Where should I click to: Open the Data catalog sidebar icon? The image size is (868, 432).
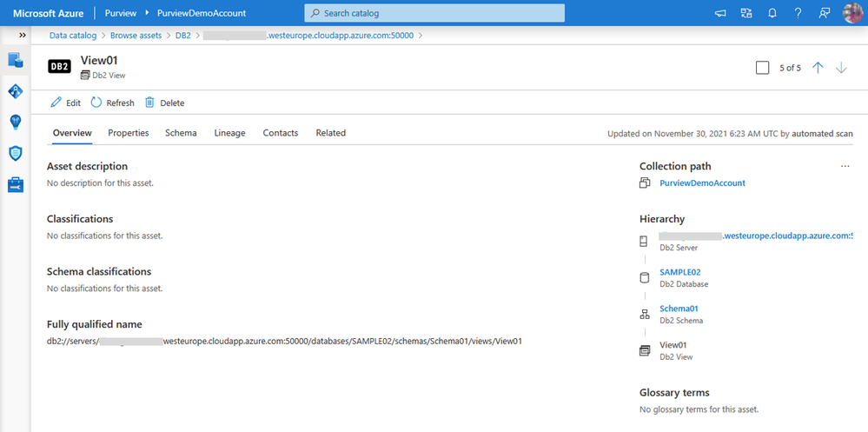click(16, 60)
